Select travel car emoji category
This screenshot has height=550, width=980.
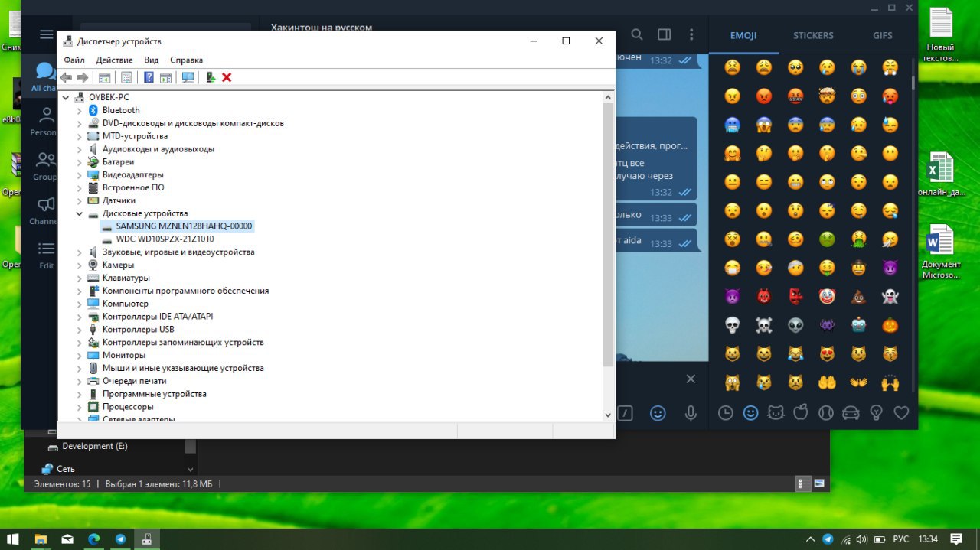tap(851, 413)
